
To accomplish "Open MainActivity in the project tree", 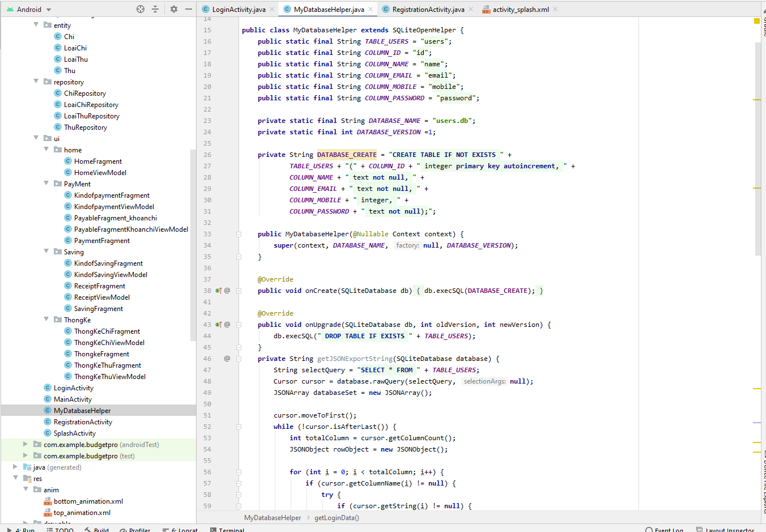I will click(72, 399).
